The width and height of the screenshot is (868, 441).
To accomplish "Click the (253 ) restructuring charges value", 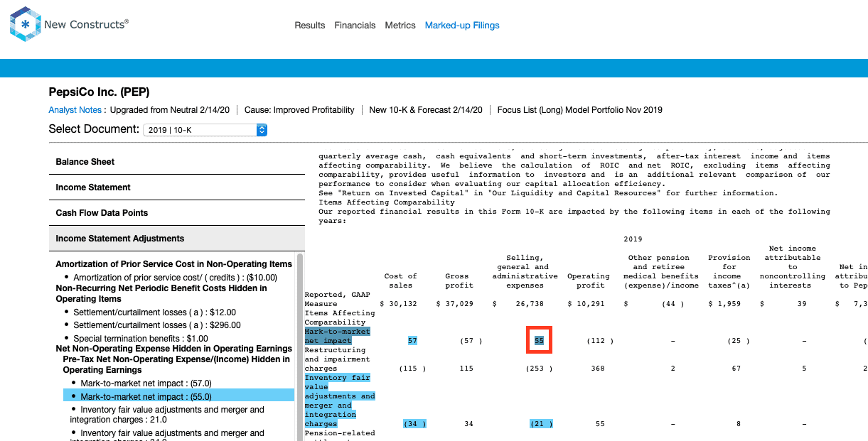I will coord(539,369).
